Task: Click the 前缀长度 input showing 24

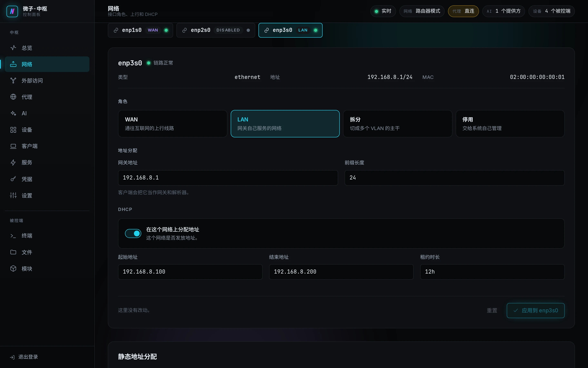Action: (454, 178)
